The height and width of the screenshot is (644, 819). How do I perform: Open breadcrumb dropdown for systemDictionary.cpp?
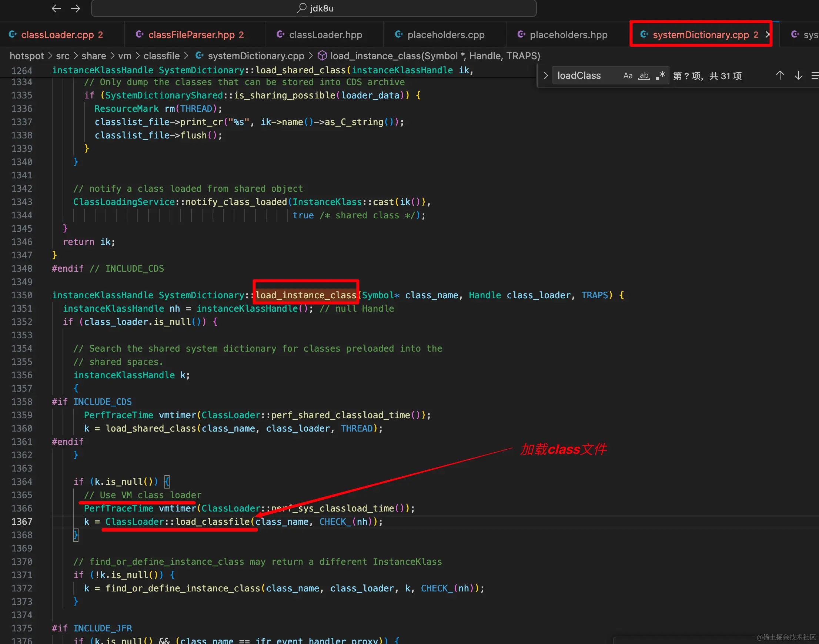click(256, 56)
